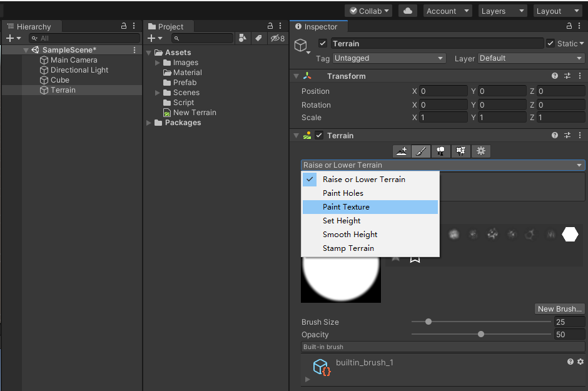Toggle the Terrain GameObject active checkbox

coord(323,43)
